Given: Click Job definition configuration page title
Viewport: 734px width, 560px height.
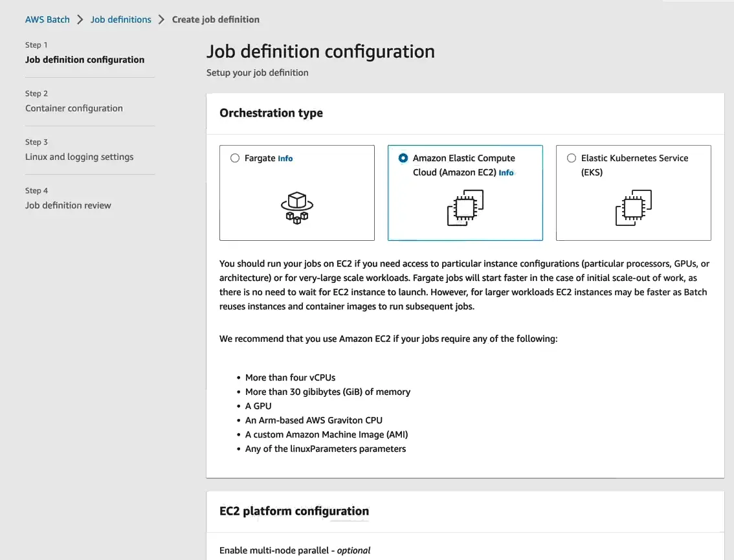Looking at the screenshot, I should pos(320,52).
